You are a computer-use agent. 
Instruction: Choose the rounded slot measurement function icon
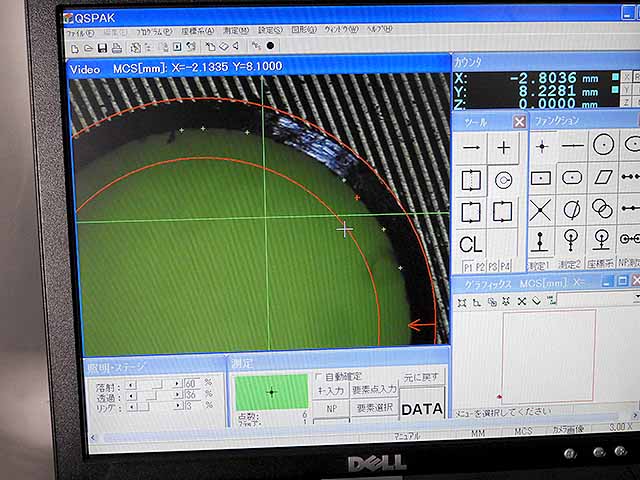(x=571, y=178)
